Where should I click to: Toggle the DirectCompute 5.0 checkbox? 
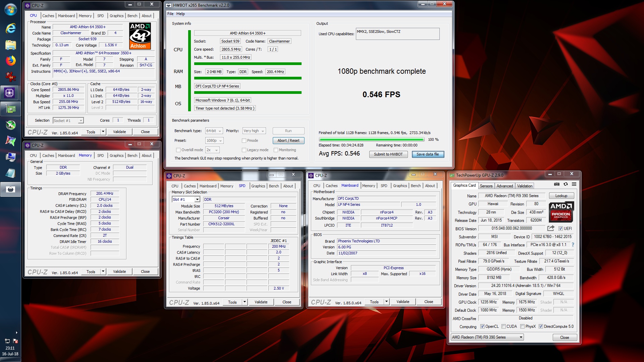541,326
